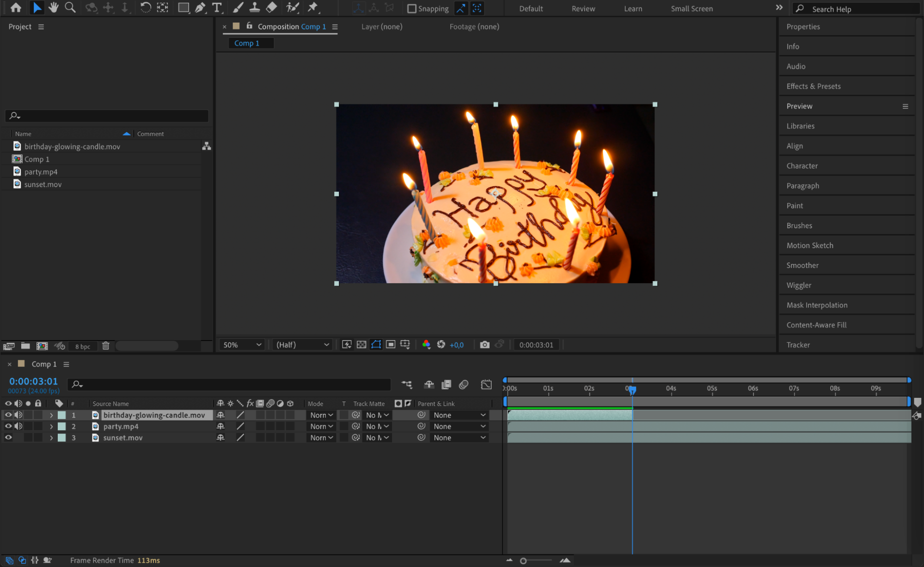Create new folder in Project panel
This screenshot has width=924, height=567.
(x=25, y=346)
